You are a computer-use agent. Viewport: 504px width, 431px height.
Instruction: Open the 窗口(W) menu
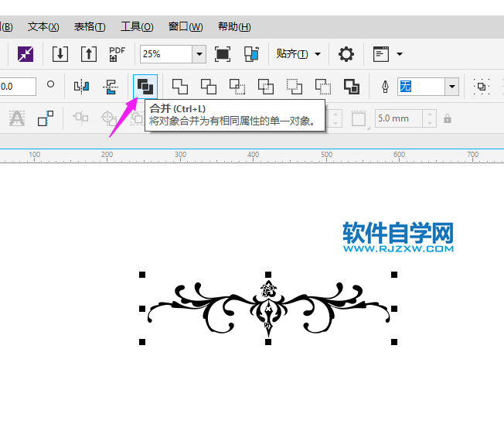pyautogui.click(x=186, y=27)
